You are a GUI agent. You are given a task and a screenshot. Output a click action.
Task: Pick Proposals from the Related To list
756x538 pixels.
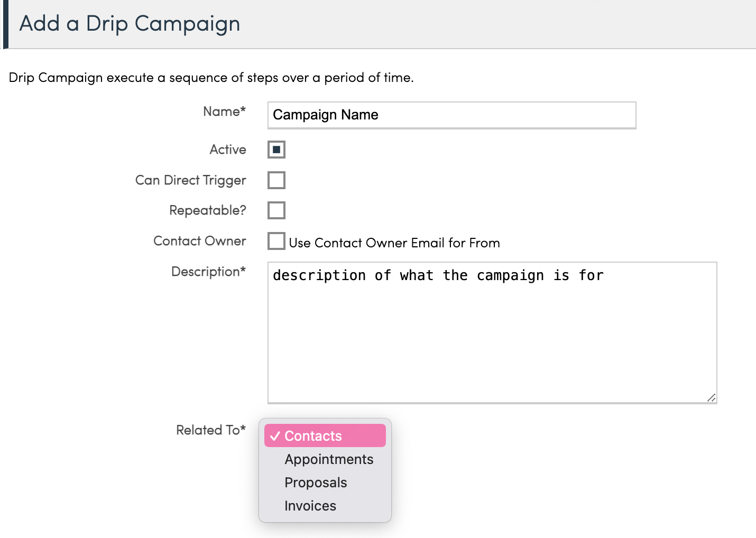click(x=316, y=483)
